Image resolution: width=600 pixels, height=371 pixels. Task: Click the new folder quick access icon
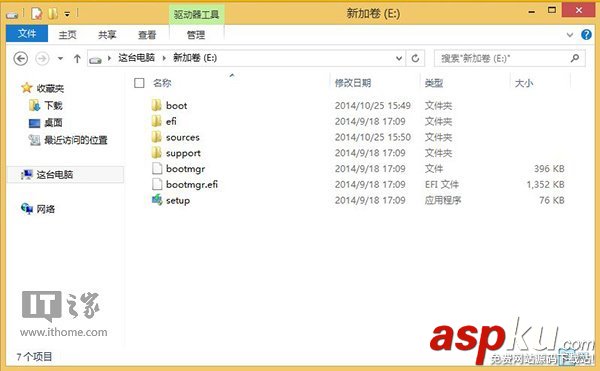pyautogui.click(x=52, y=14)
